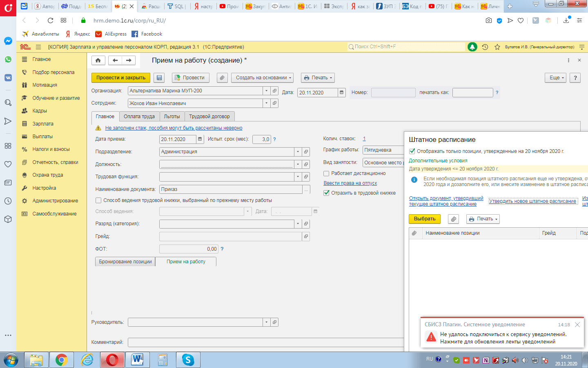The width and height of the screenshot is (588, 368).
Task: Navigate back with the left arrow
Action: point(115,61)
